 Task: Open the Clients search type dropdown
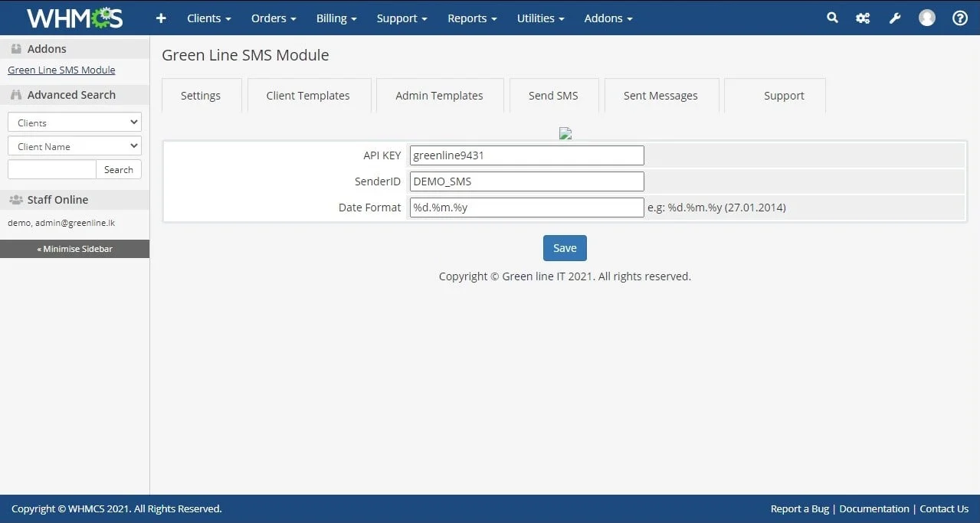[74, 122]
